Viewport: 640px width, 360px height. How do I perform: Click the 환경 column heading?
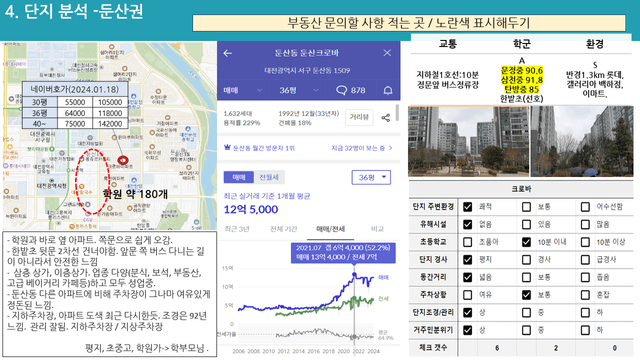(x=595, y=44)
